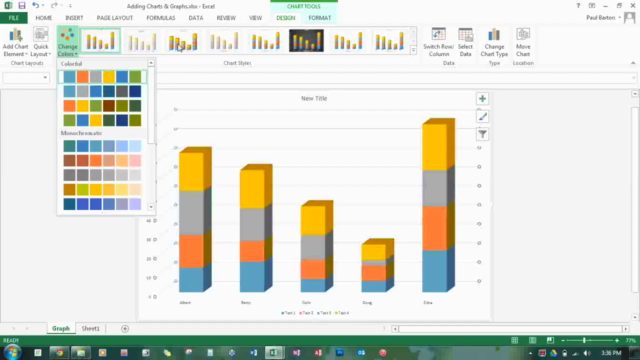The width and height of the screenshot is (640, 360).
Task: Click the volume speaker tray icon
Action: coord(587,353)
